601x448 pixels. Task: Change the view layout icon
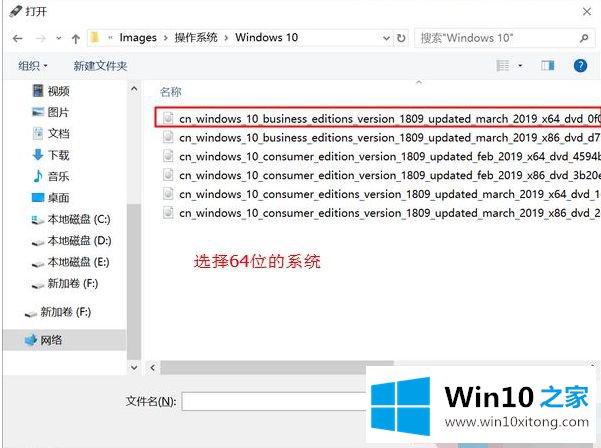[502, 66]
